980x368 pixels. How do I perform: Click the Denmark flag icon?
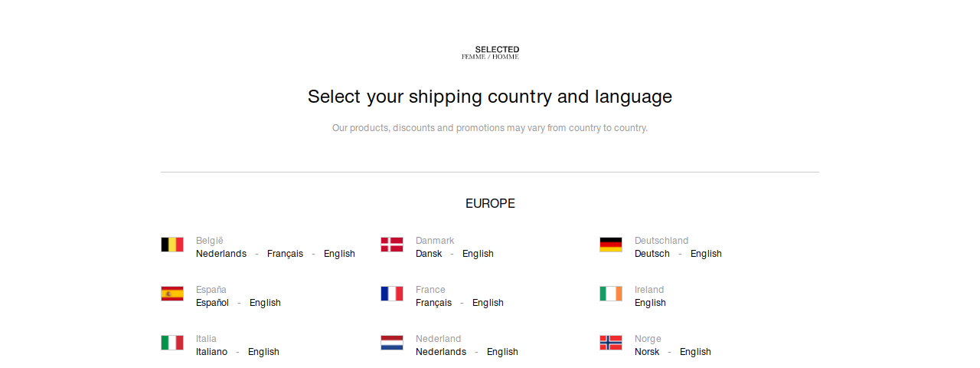[x=392, y=245]
